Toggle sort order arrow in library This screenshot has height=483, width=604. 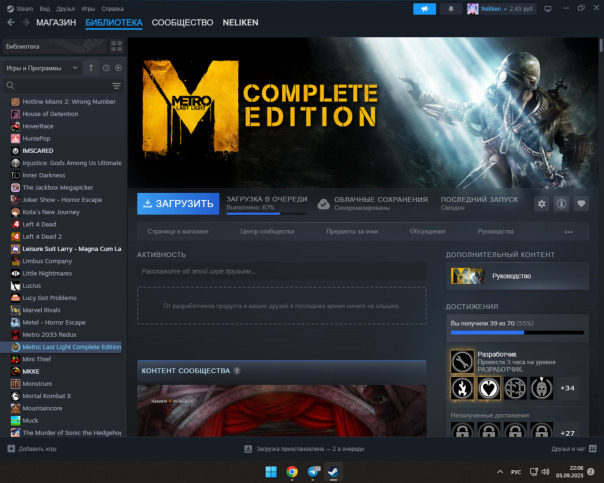(x=92, y=68)
